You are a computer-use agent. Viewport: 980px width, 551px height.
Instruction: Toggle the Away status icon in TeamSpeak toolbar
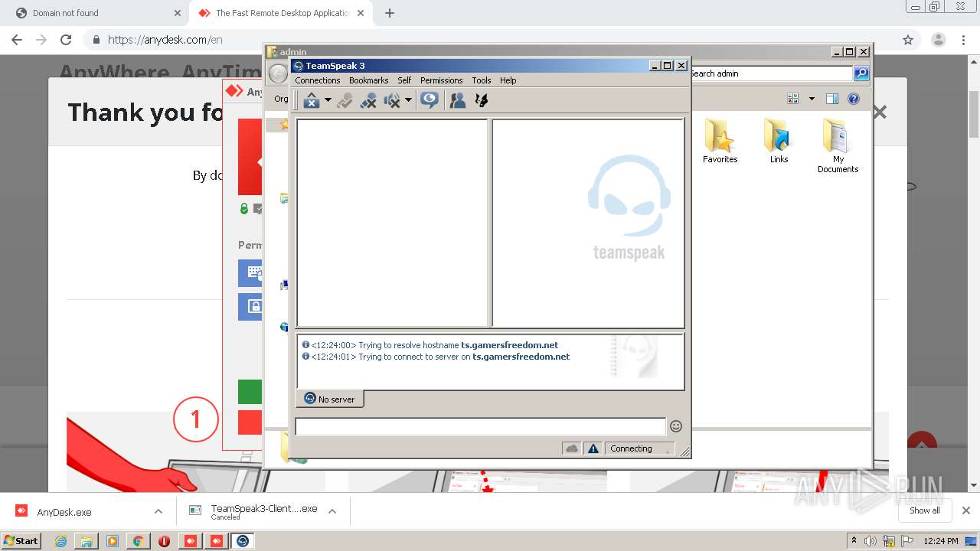[368, 100]
